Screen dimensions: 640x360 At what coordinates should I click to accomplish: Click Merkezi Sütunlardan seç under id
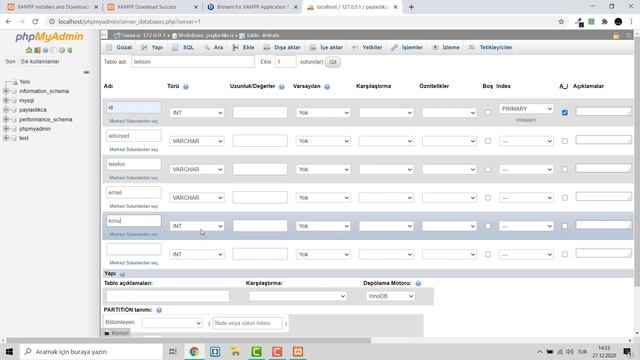133,121
